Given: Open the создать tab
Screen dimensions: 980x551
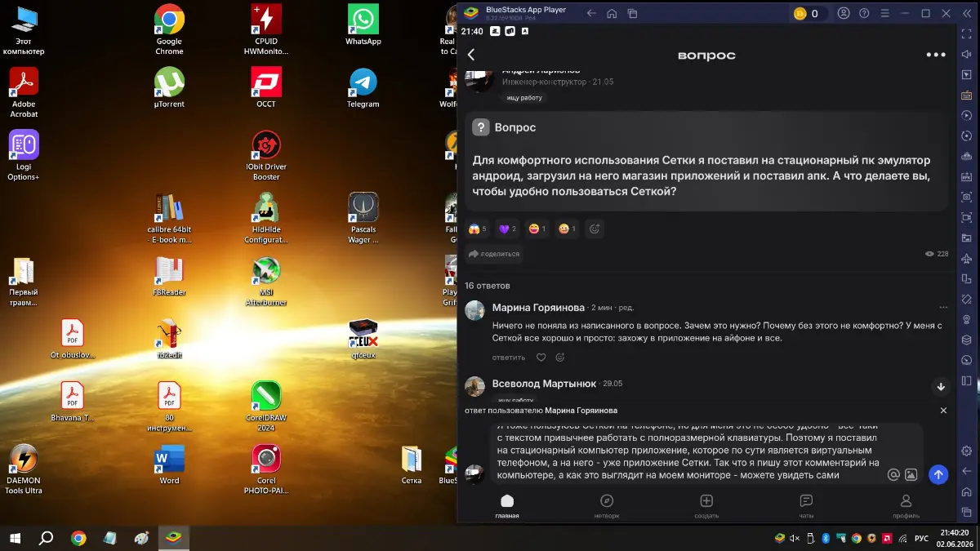Looking at the screenshot, I should (706, 506).
